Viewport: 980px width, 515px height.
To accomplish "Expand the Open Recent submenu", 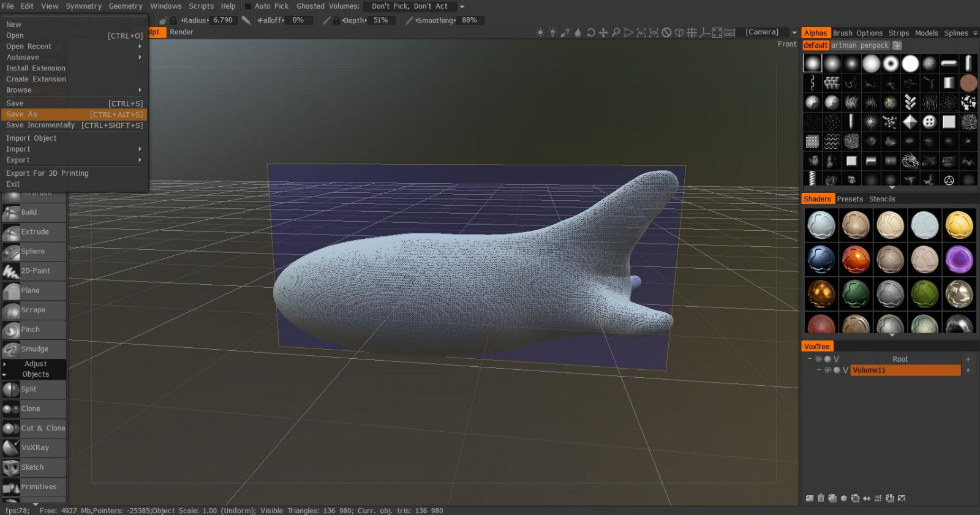I will coord(140,47).
